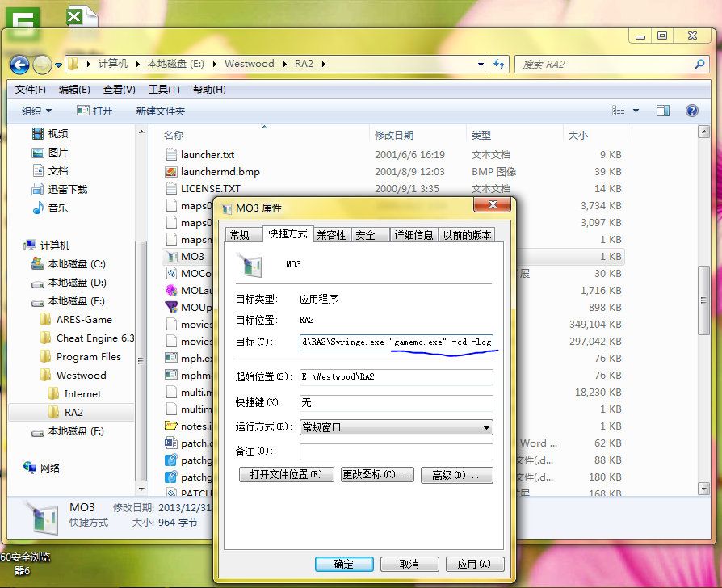This screenshot has height=588, width=722.
Task: Click 更改图标(C)... button
Action: (377, 475)
